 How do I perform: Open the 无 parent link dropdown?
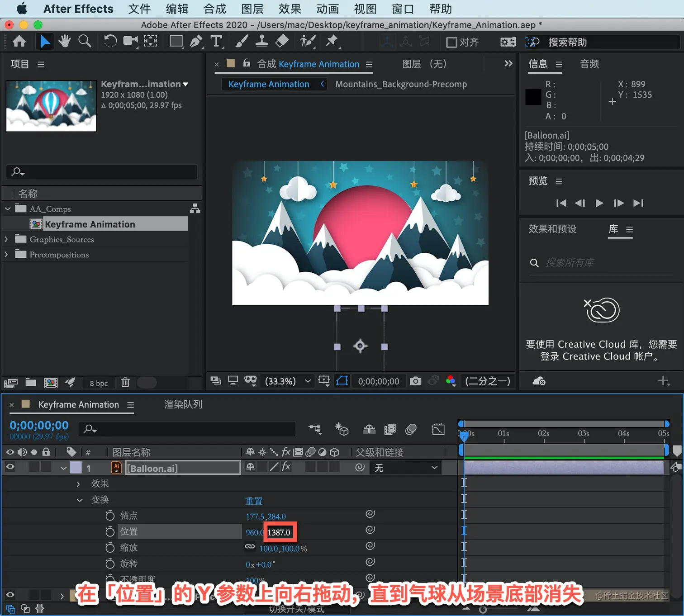click(406, 468)
